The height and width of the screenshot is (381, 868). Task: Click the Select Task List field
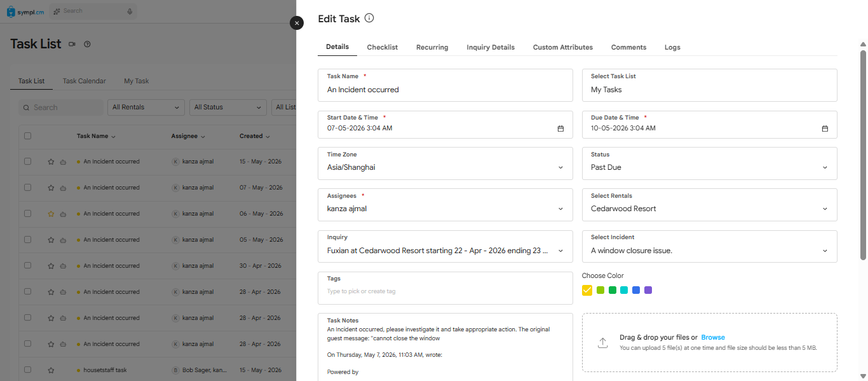(x=709, y=85)
